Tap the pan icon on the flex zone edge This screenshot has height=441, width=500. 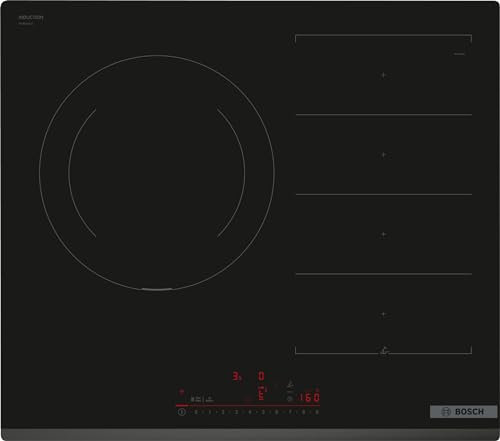click(x=385, y=350)
